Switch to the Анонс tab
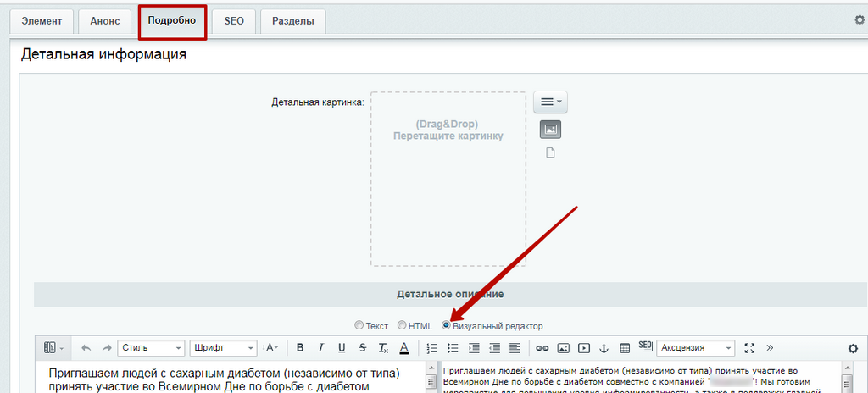 [x=104, y=21]
